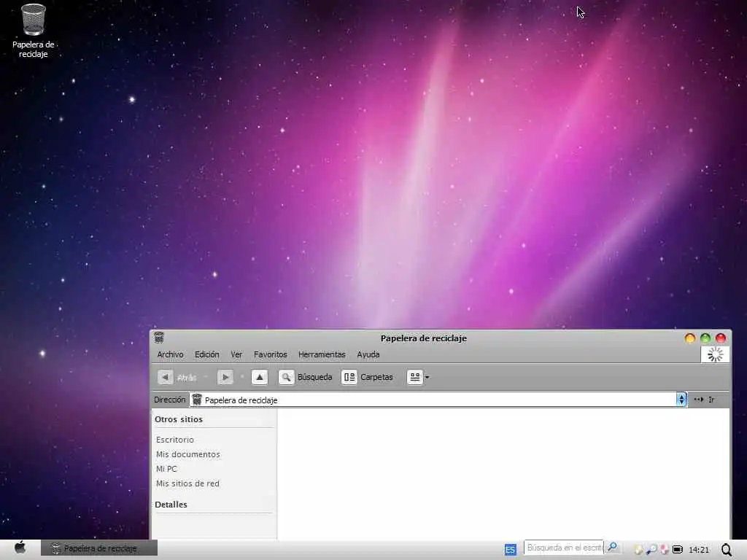This screenshot has width=747, height=560.
Task: Toggle the Carpetas folders pane
Action: pyautogui.click(x=368, y=377)
